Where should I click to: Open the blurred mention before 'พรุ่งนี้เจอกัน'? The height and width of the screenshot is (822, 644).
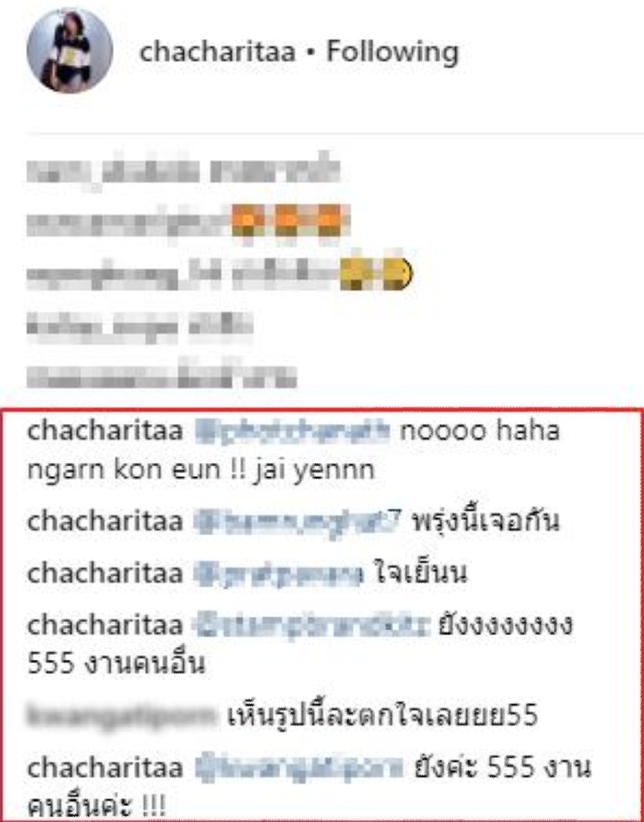coord(298,521)
